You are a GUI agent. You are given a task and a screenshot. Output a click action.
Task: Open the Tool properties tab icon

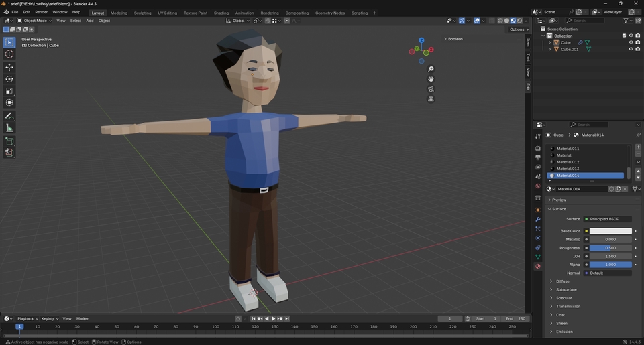(537, 137)
